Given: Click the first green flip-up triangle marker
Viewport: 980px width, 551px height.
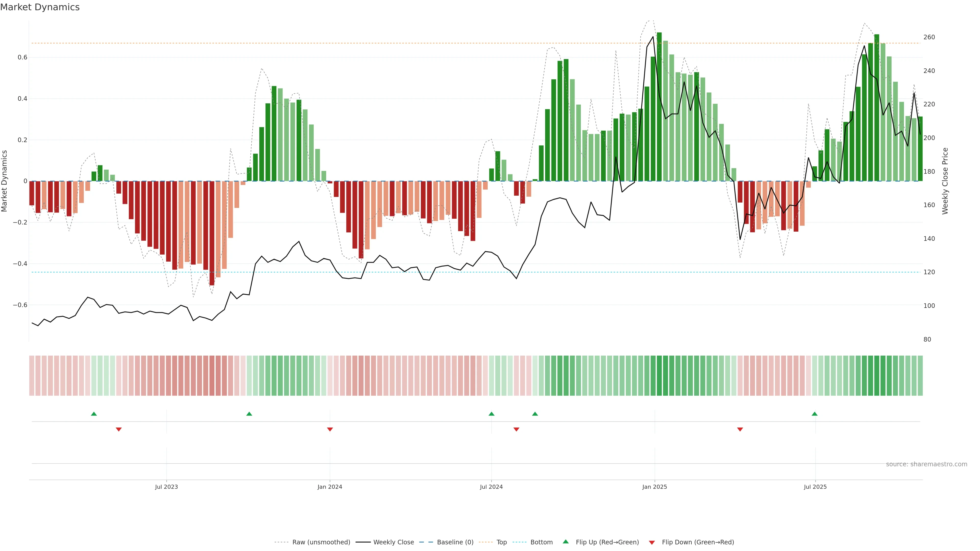Looking at the screenshot, I should click(x=94, y=414).
